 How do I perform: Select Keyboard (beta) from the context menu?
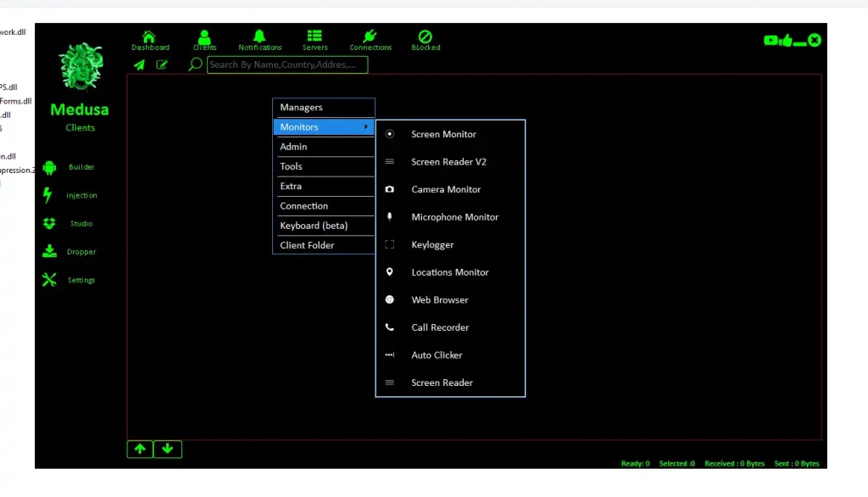click(x=323, y=225)
